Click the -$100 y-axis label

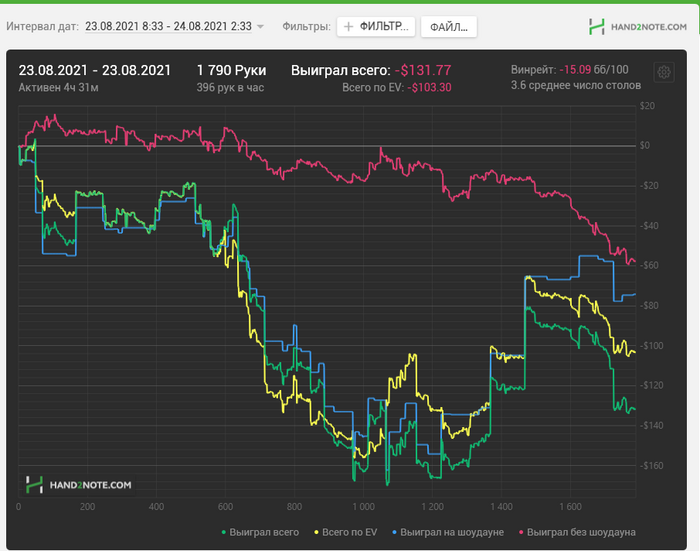(651, 346)
